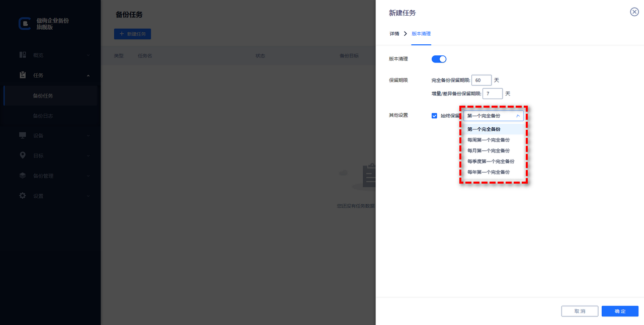Click the 设置 gear icon in sidebar
Image resolution: width=644 pixels, height=325 pixels.
[23, 196]
